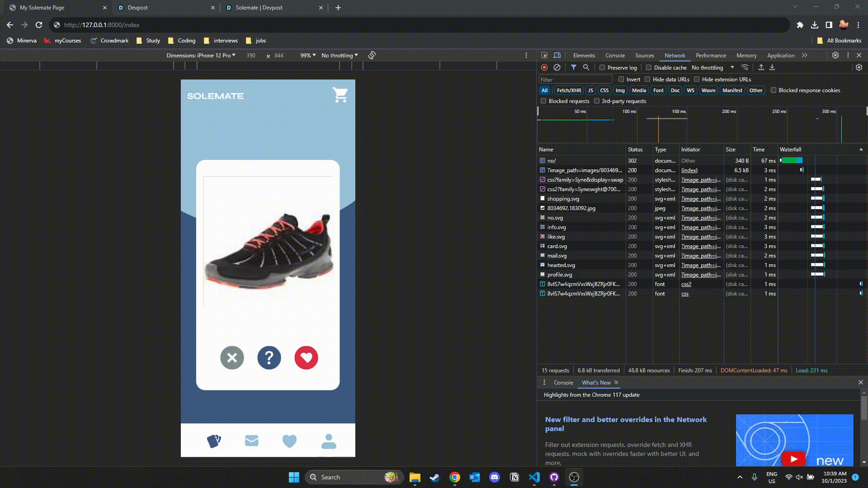Click the network Filter text input
Viewport: 868px width, 488px height.
(575, 80)
